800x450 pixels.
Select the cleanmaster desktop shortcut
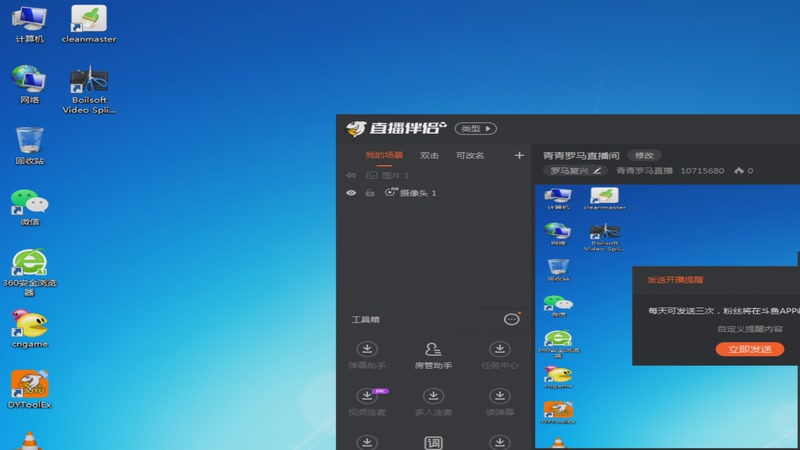click(x=89, y=24)
